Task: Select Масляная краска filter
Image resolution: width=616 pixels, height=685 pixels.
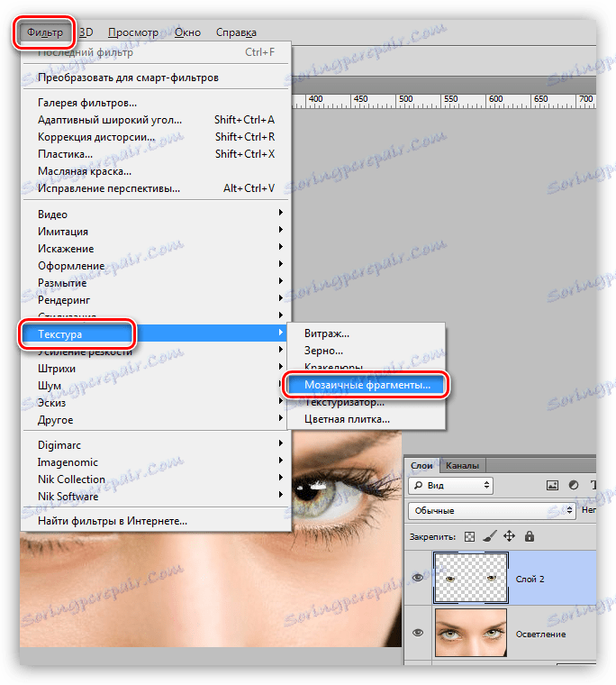Action: click(x=156, y=171)
